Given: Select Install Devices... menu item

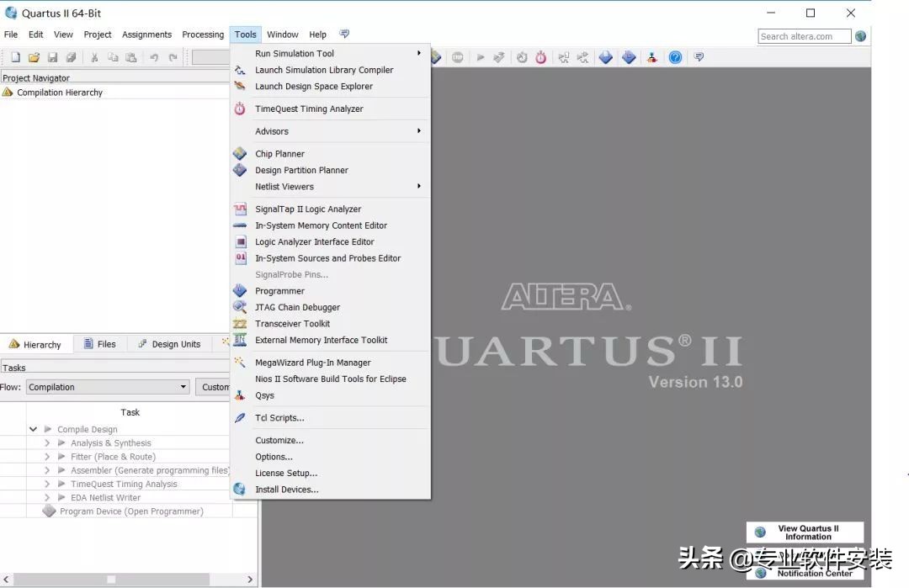Looking at the screenshot, I should click(331, 490).
